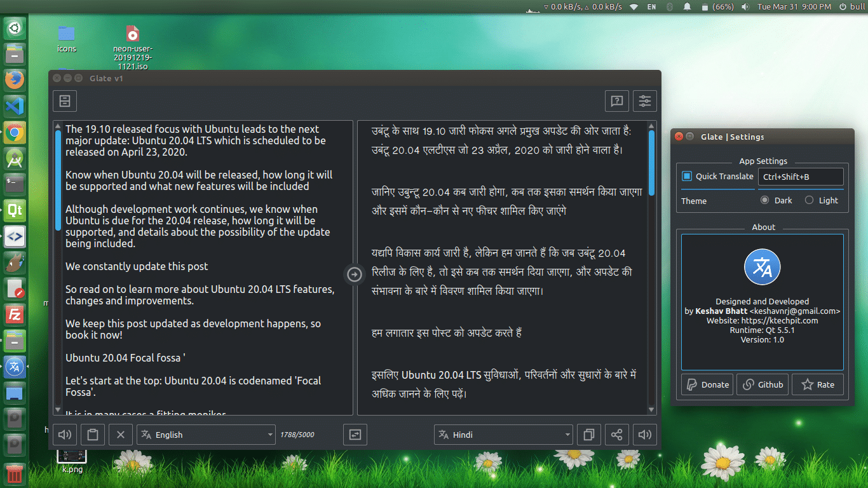Click the sentence "We constantly update this post"
The height and width of the screenshot is (488, 868).
(x=137, y=266)
